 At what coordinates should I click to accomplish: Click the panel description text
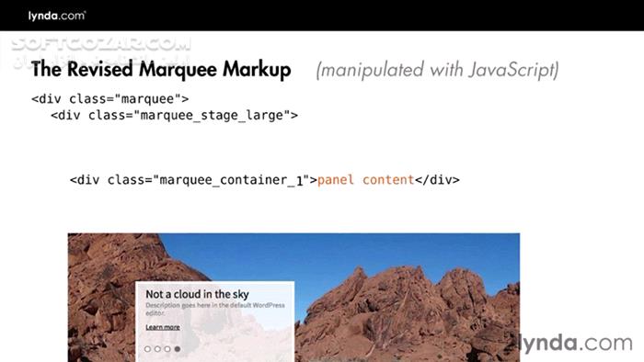(214, 309)
